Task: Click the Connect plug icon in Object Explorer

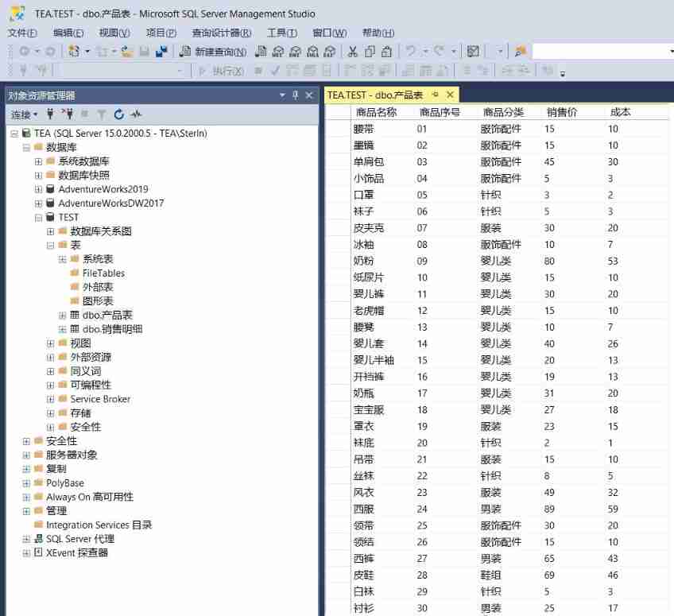Action: pyautogui.click(x=51, y=114)
